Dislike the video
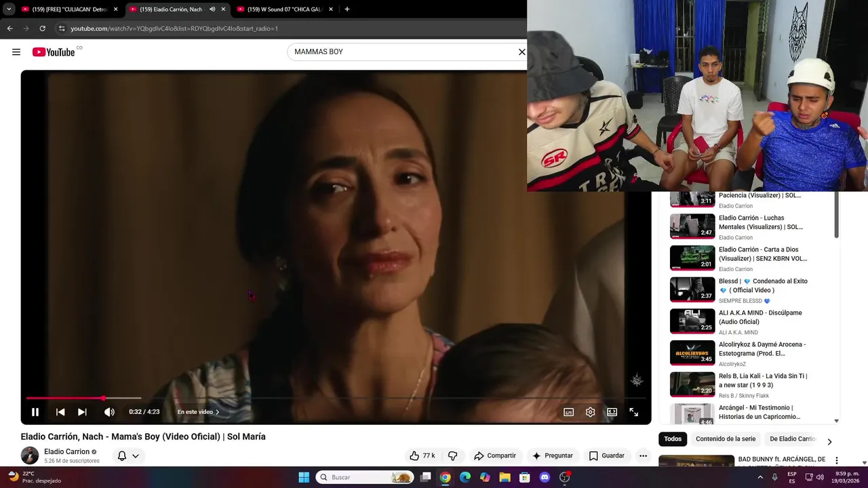The width and height of the screenshot is (868, 488). tap(453, 455)
